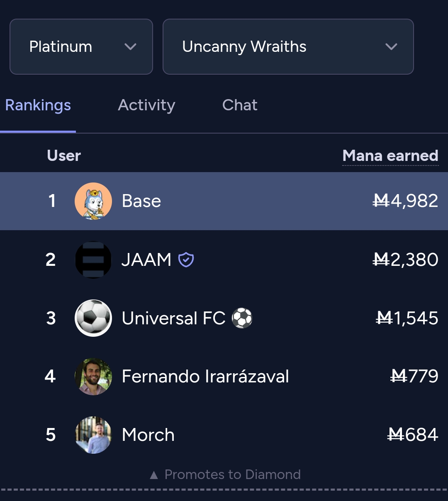Open Base's husky avatar
The width and height of the screenshot is (448, 501).
click(x=93, y=201)
